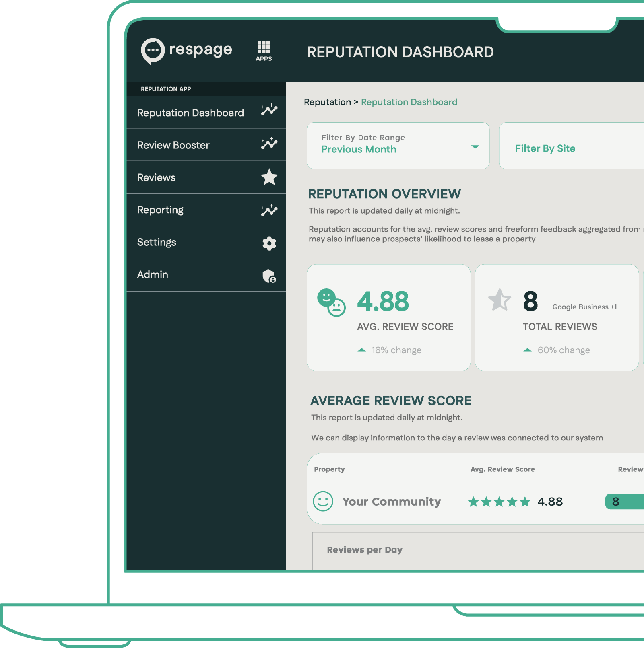
Task: Click the 16% change text
Action: click(x=396, y=350)
